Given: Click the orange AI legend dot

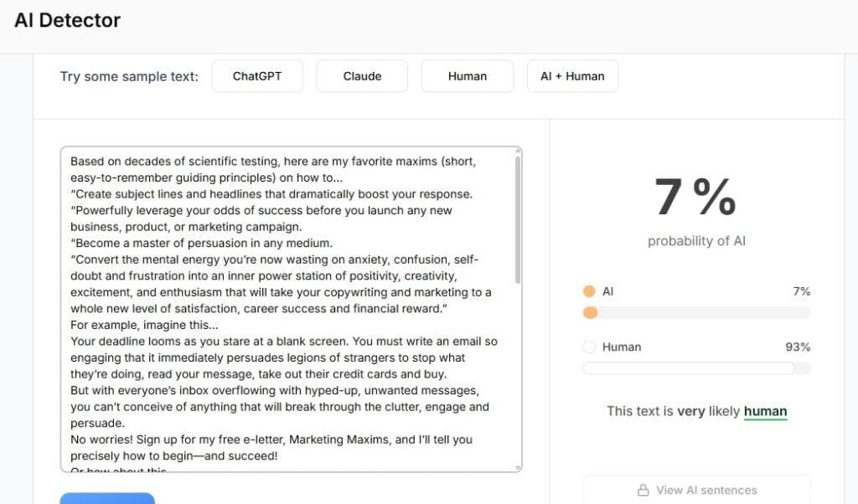Looking at the screenshot, I should tap(589, 291).
